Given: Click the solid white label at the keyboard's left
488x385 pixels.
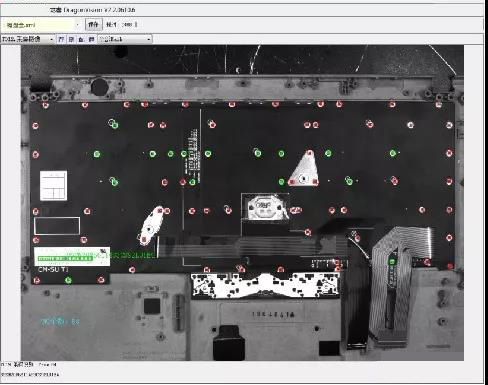Looking at the screenshot, I should (53, 186).
